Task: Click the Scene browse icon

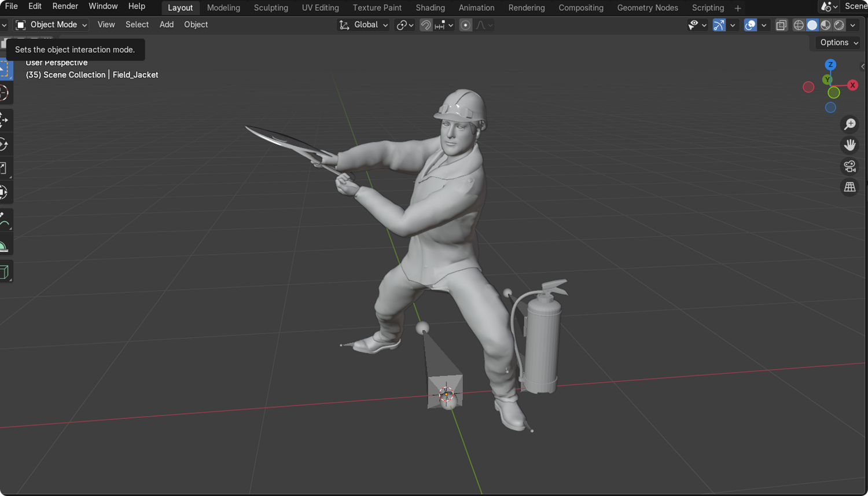Action: pyautogui.click(x=829, y=6)
